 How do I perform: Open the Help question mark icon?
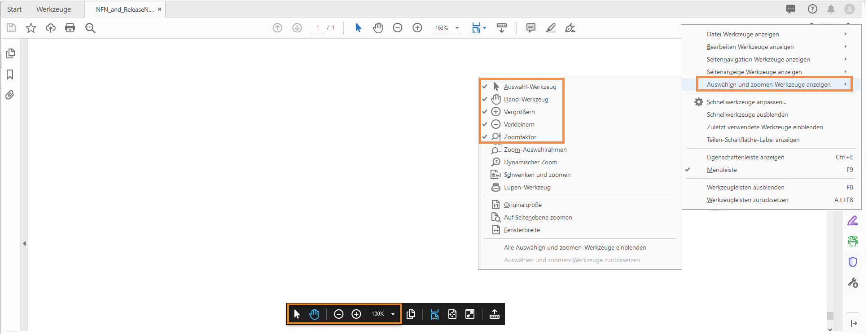point(812,9)
